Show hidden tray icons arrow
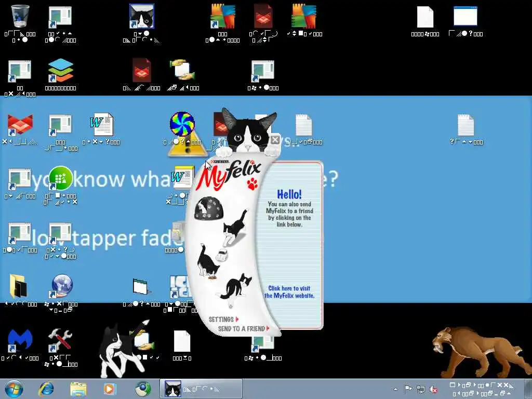 [395, 389]
